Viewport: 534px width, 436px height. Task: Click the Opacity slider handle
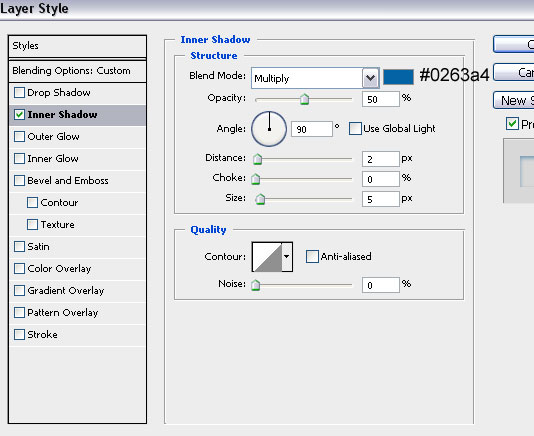[x=304, y=99]
